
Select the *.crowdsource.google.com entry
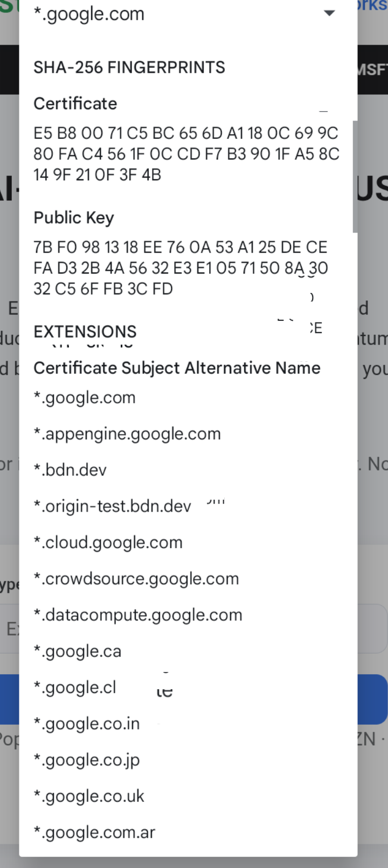(136, 579)
